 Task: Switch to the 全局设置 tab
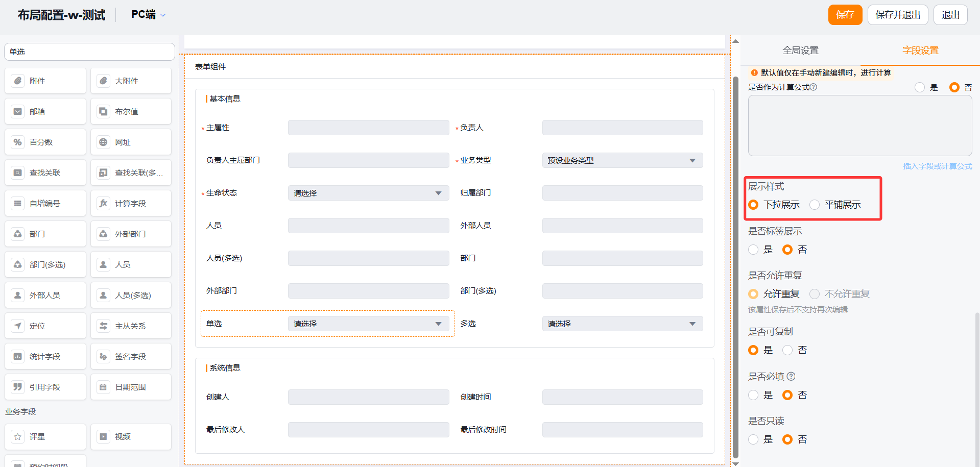[800, 51]
